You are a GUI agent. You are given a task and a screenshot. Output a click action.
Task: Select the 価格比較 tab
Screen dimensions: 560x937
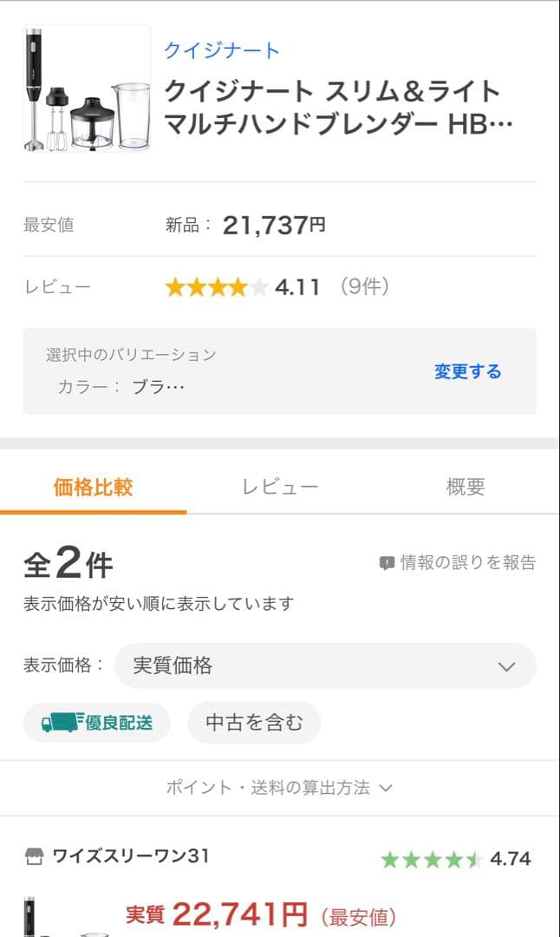[x=93, y=487]
